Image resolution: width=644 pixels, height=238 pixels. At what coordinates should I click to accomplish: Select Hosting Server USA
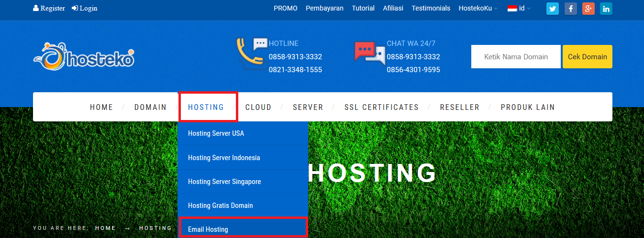coord(243,133)
